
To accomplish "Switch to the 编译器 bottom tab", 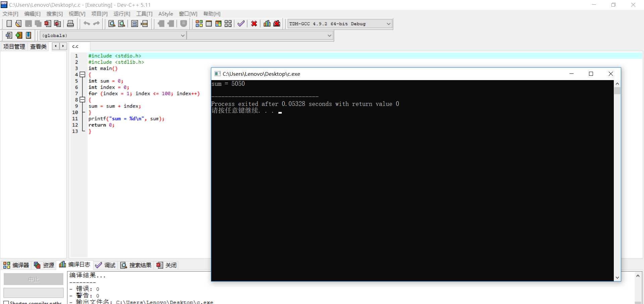I will point(16,265).
